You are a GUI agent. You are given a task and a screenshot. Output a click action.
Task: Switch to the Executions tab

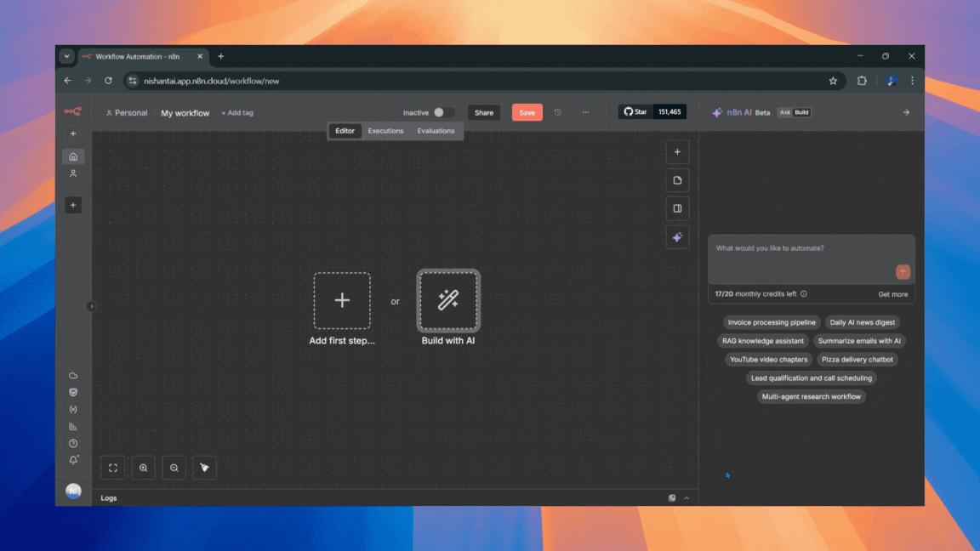(x=385, y=130)
